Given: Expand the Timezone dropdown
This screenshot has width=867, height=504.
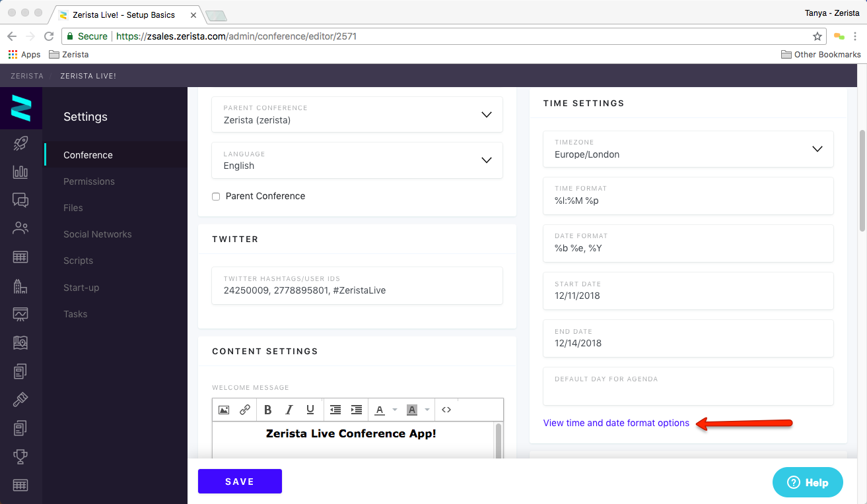Looking at the screenshot, I should [x=688, y=148].
